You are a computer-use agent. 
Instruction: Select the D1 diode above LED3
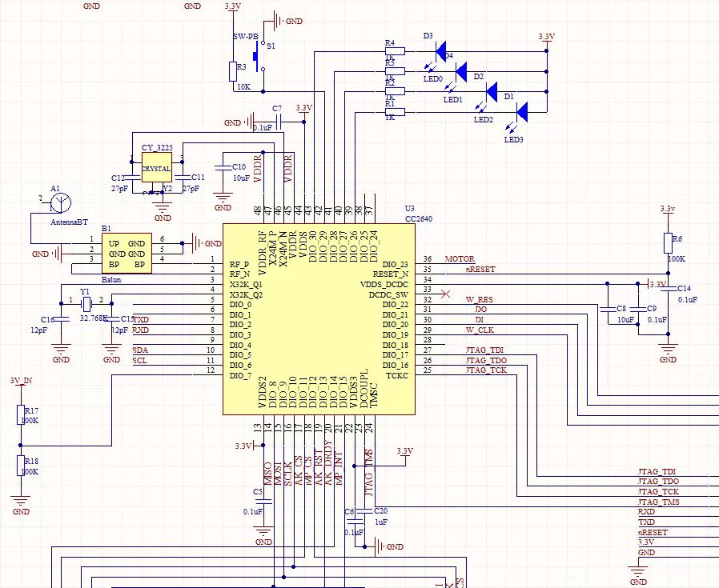pyautogui.click(x=522, y=112)
